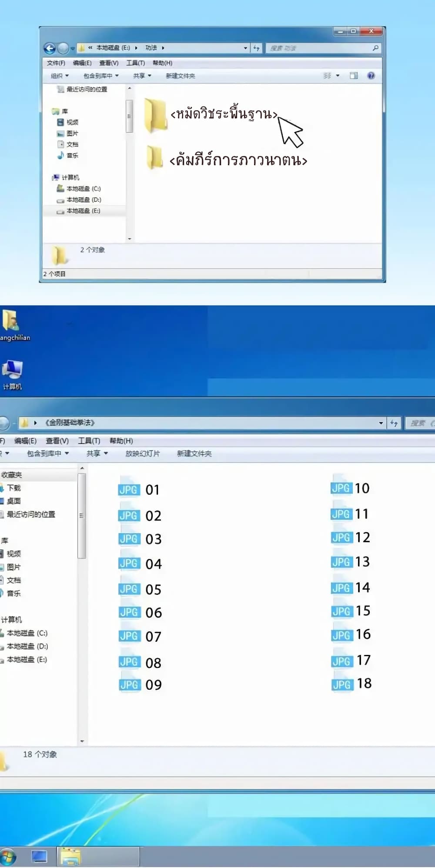Select the JPG file named 18
Image resolution: width=435 pixels, height=868 pixels.
point(351,684)
